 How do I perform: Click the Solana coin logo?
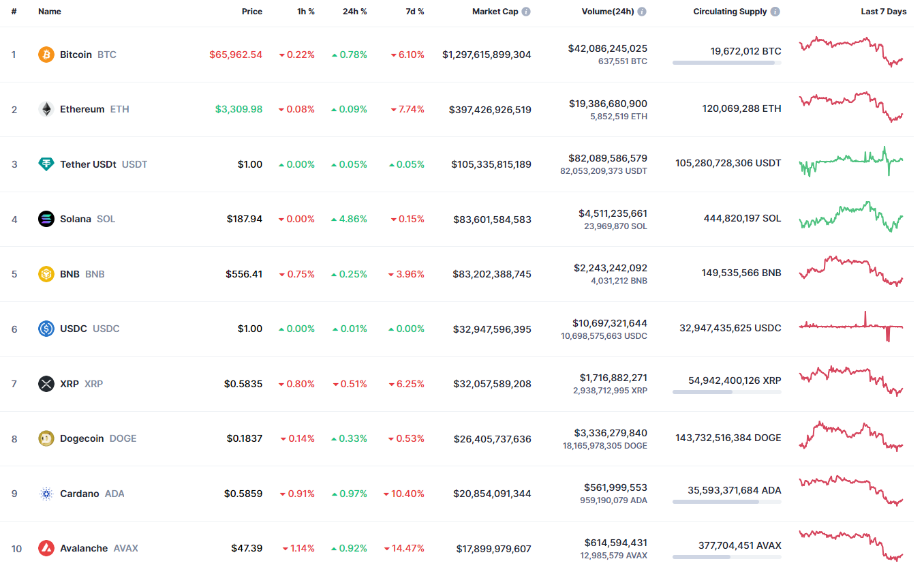tap(46, 219)
